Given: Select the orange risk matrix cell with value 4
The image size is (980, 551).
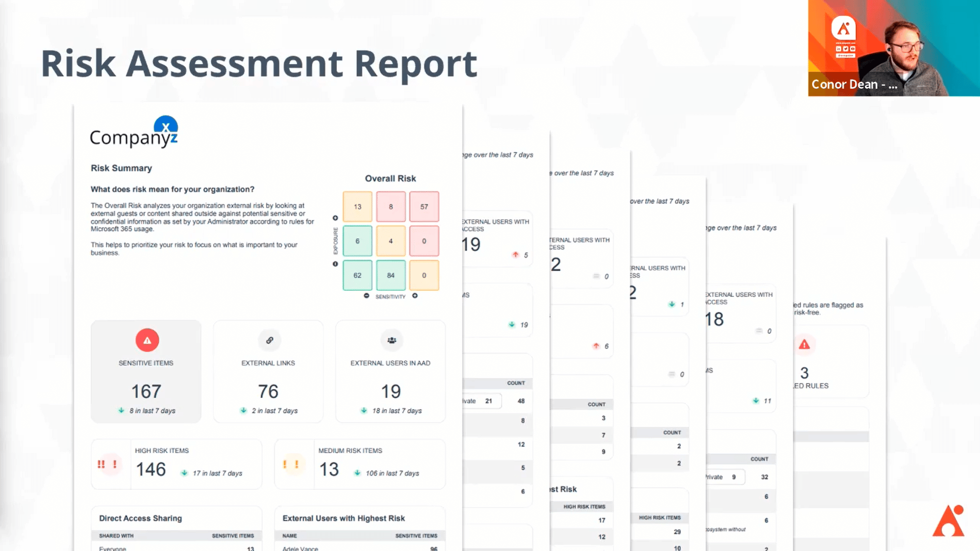Looking at the screenshot, I should [x=390, y=241].
